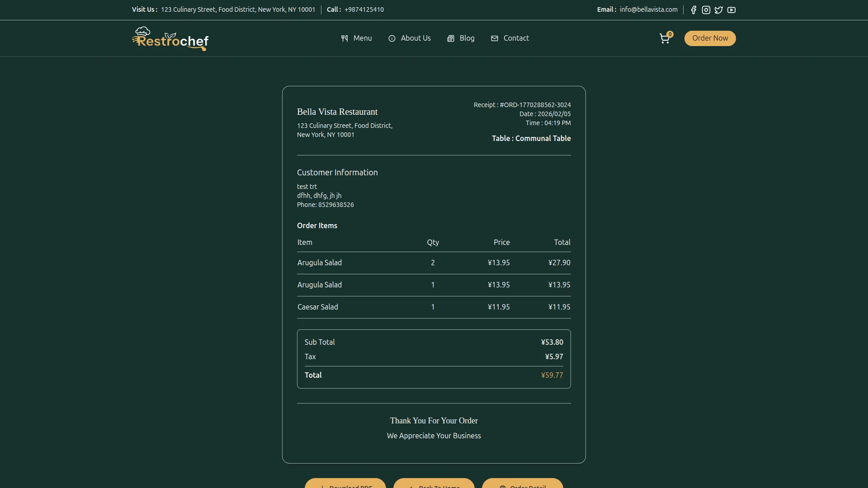Screen dimensions: 868x488
Task: Click the Restrochef logo
Action: pyautogui.click(x=170, y=38)
